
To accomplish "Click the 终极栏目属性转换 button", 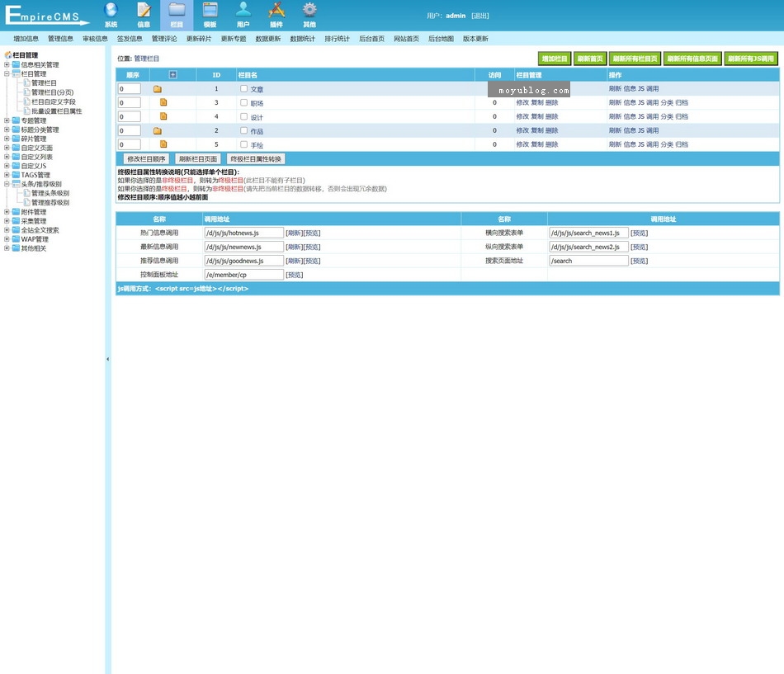I will [x=256, y=159].
